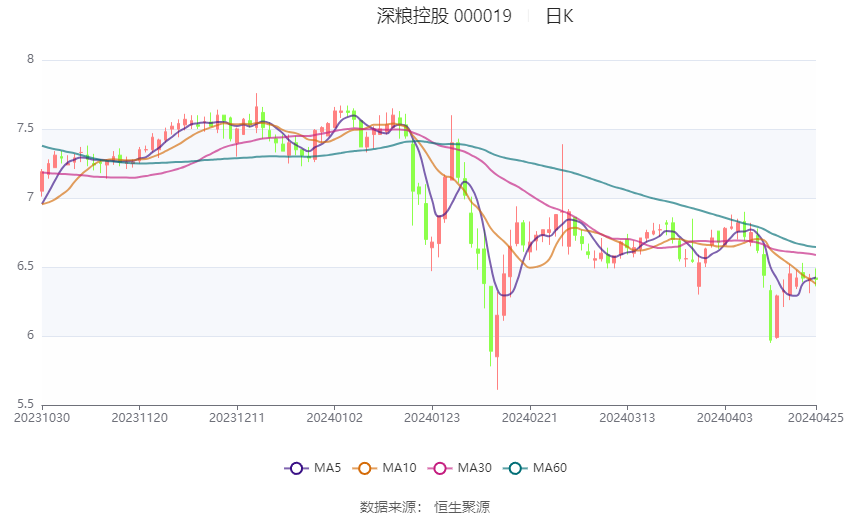Click the purple MA5 legend circle marker
This screenshot has height=517, width=850.
pos(296,468)
